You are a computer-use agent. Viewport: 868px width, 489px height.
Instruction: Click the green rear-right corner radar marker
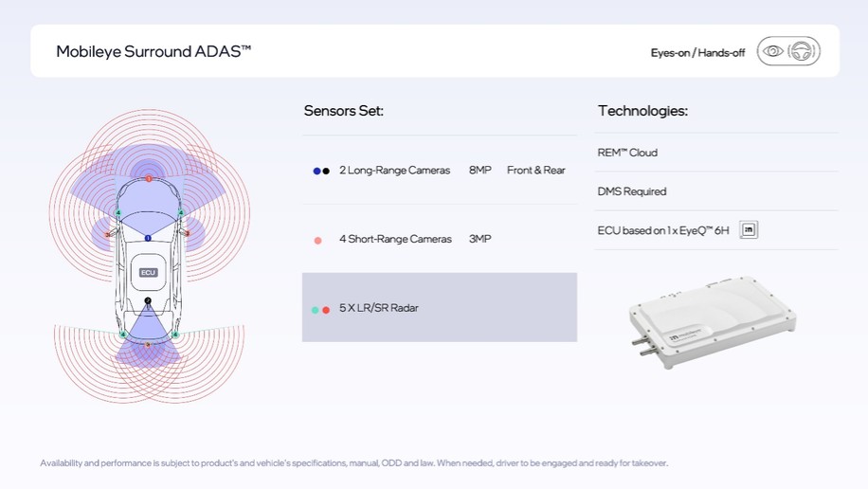coord(175,335)
